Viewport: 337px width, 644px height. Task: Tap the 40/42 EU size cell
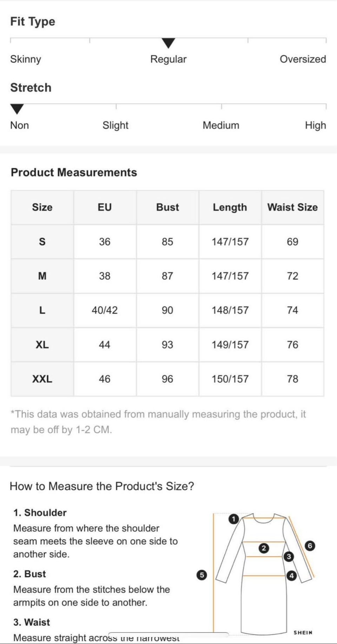pos(105,310)
